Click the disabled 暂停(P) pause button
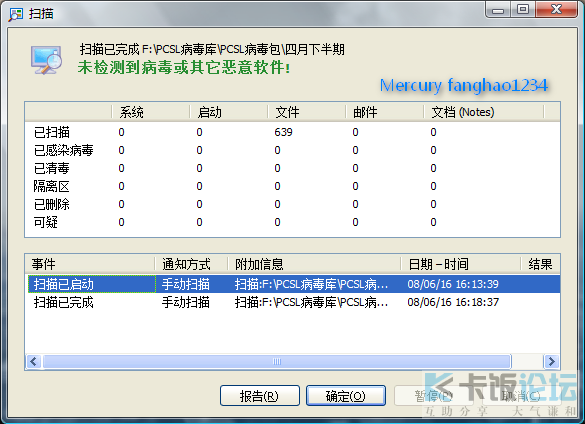 coord(434,396)
